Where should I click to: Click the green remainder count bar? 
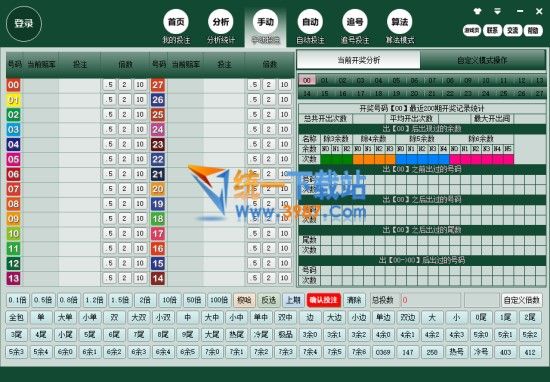coord(336,159)
